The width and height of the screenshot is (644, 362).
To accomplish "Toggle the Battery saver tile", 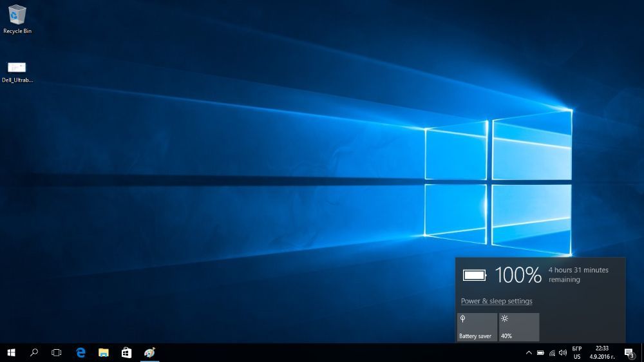I will 477,327.
